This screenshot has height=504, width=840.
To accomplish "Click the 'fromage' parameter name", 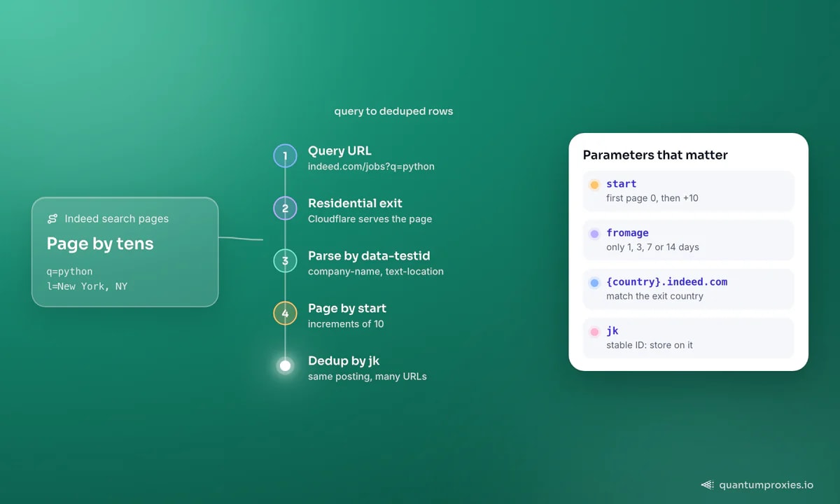I will [627, 233].
